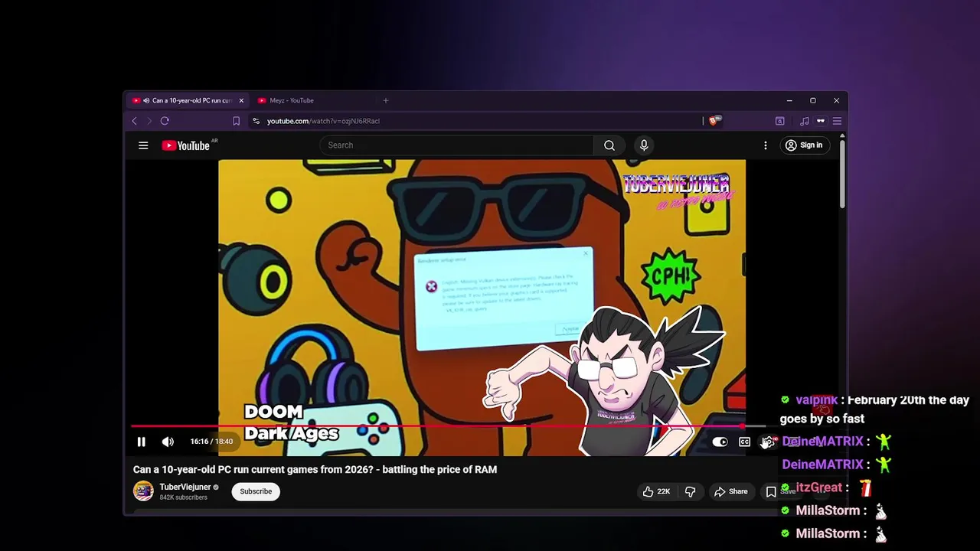The image size is (980, 551).
Task: Open the TuberViejuner channel avatar
Action: coord(143,491)
